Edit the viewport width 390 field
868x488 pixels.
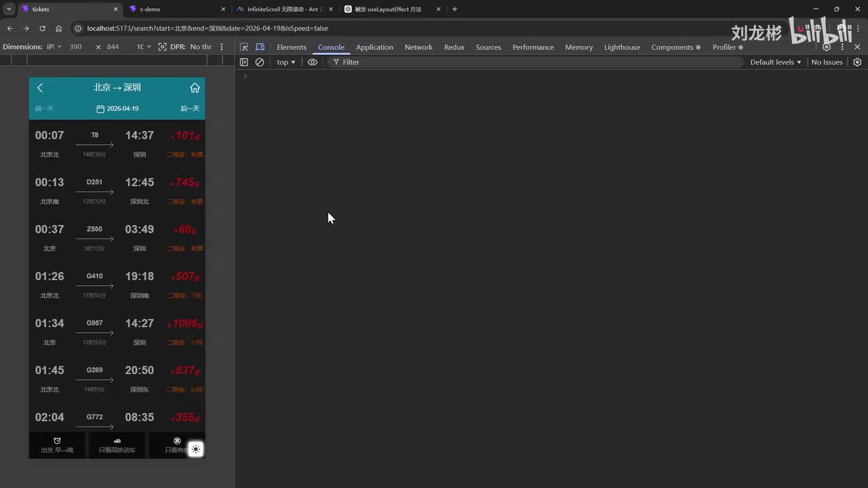coord(75,47)
